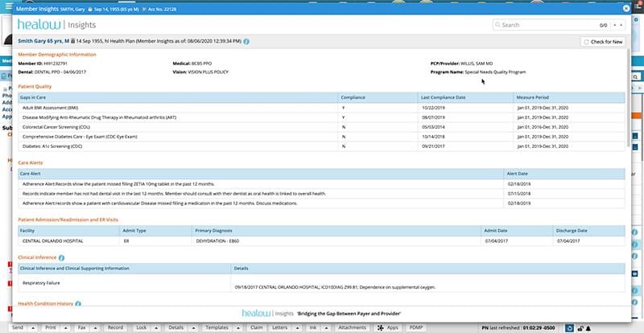Expand the Send options arrow

click(32, 327)
